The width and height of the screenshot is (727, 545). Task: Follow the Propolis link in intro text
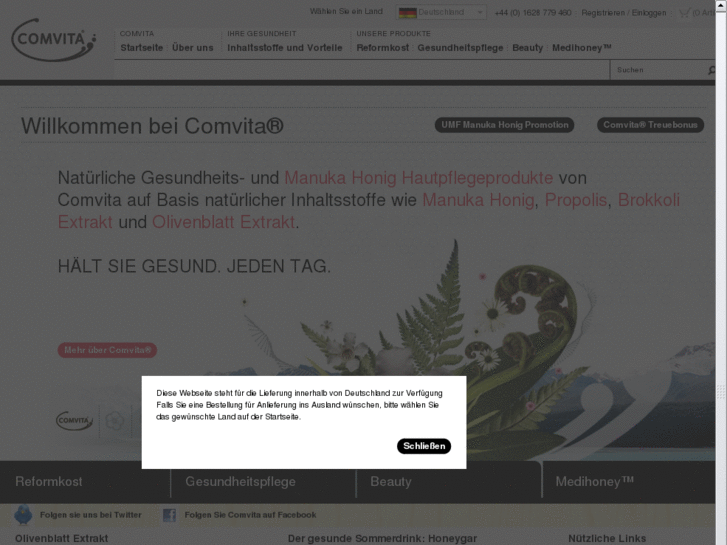coord(575,200)
